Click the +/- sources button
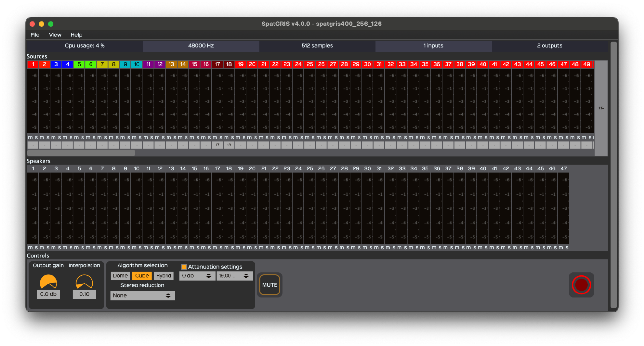This screenshot has width=644, height=346. point(601,108)
